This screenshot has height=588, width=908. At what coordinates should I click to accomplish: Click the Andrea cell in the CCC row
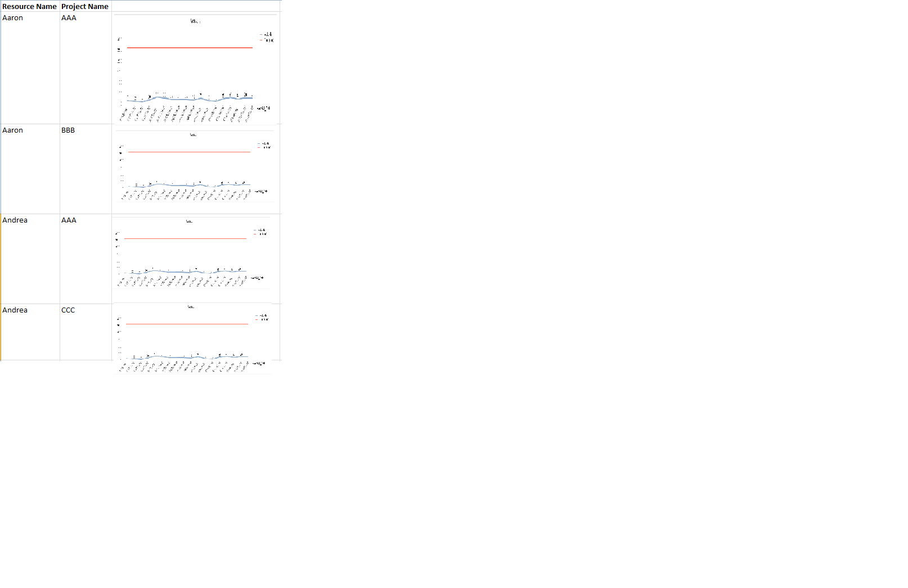click(x=30, y=332)
